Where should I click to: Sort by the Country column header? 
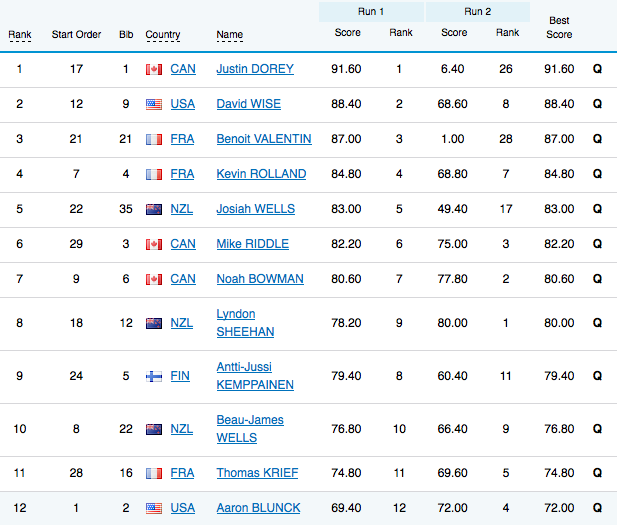point(163,35)
